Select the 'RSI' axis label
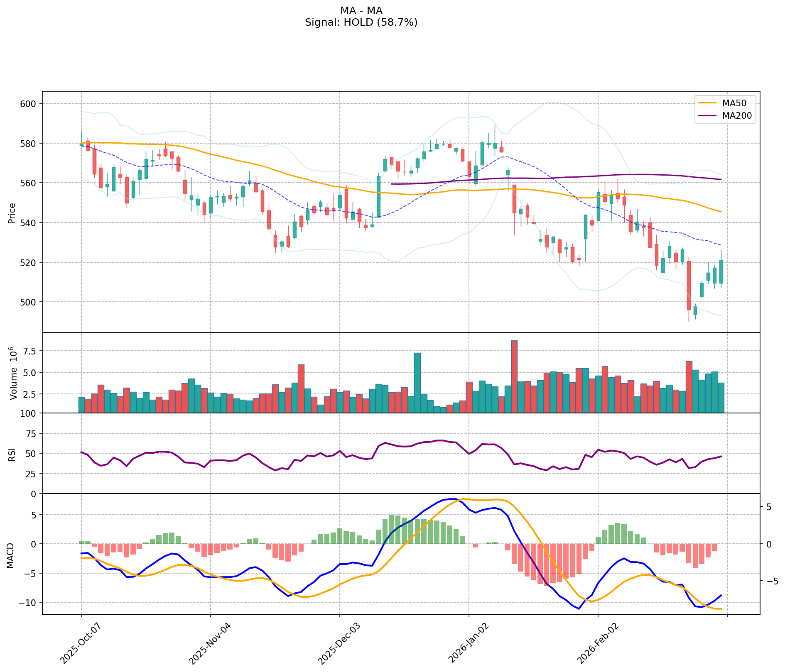Viewport: 785px width, 672px height. 12,454
